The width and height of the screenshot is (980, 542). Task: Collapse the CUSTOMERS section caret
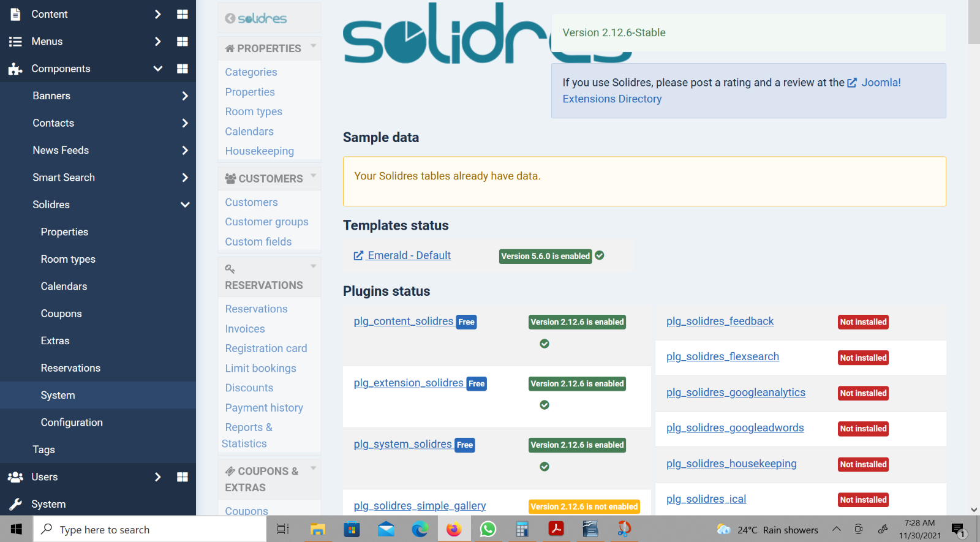click(x=314, y=176)
